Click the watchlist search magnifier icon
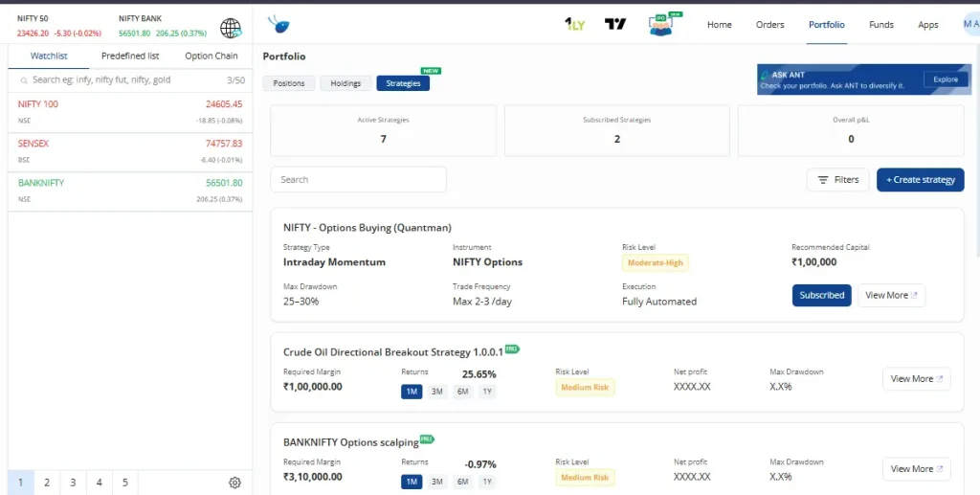The image size is (980, 495). pyautogui.click(x=24, y=80)
